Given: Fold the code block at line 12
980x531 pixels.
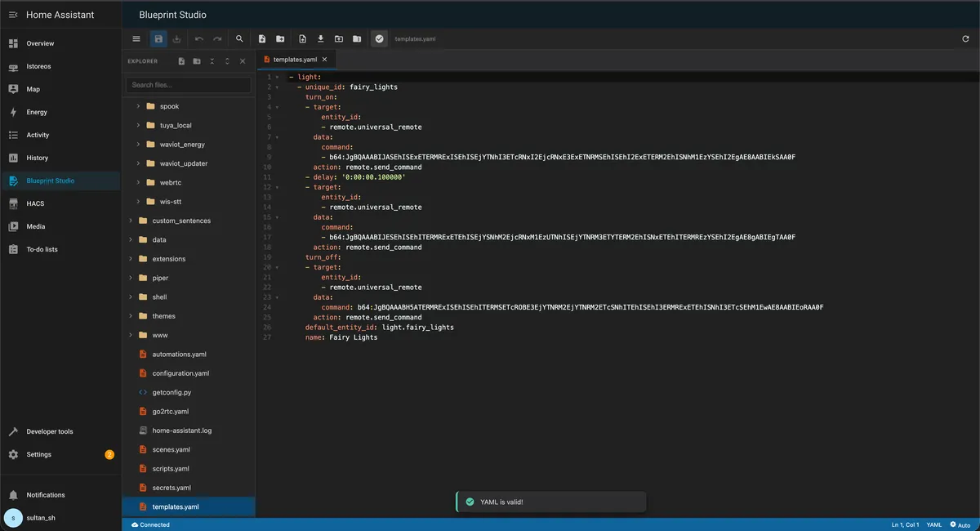Looking at the screenshot, I should [278, 186].
